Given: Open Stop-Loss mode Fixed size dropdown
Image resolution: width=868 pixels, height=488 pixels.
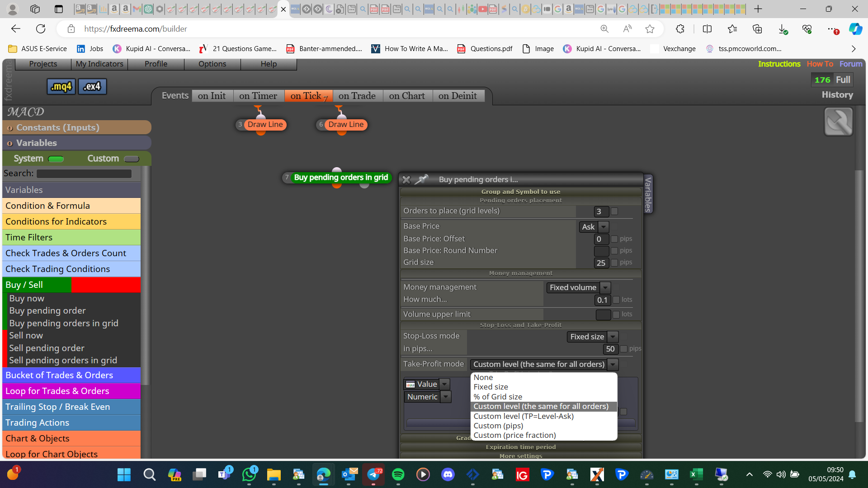Looking at the screenshot, I should pyautogui.click(x=593, y=337).
